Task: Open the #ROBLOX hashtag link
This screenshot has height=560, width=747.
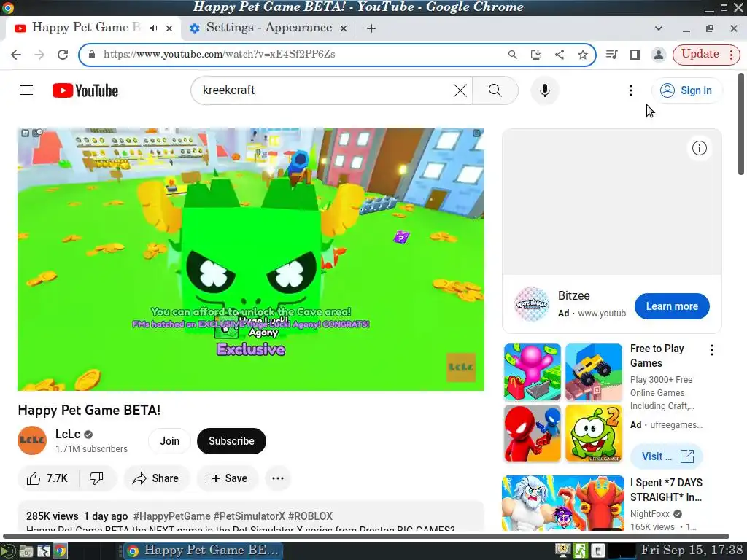Action: [x=310, y=516]
